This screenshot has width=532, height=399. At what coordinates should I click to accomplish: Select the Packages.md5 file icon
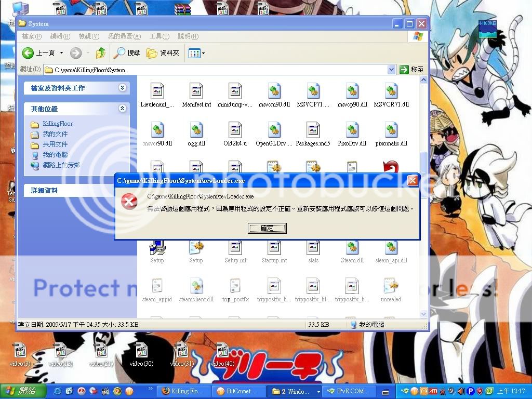click(x=313, y=130)
